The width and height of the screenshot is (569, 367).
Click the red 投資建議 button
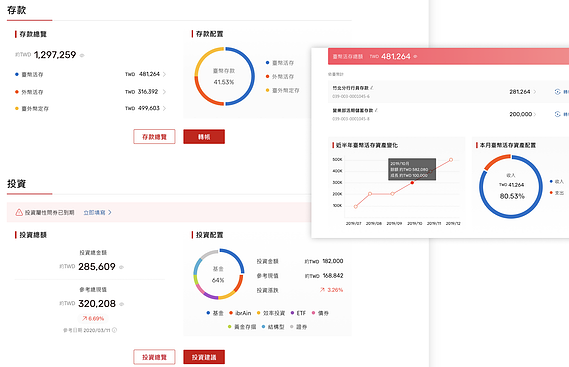[x=204, y=357]
